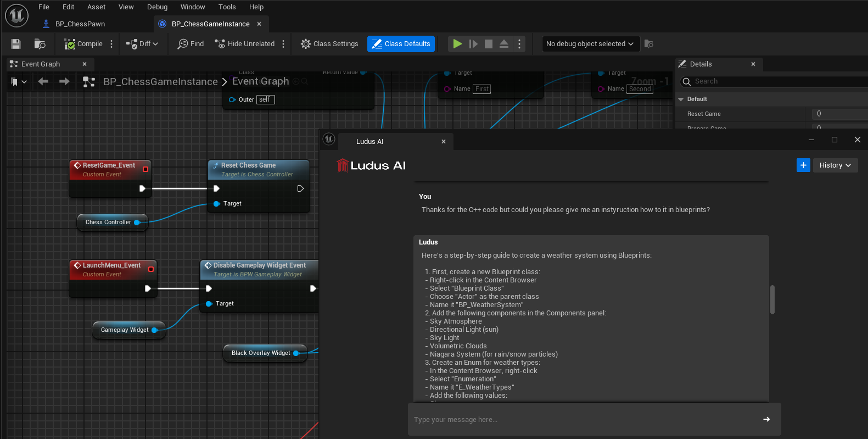Click Reset Chess Game exec output pin

tap(300, 188)
